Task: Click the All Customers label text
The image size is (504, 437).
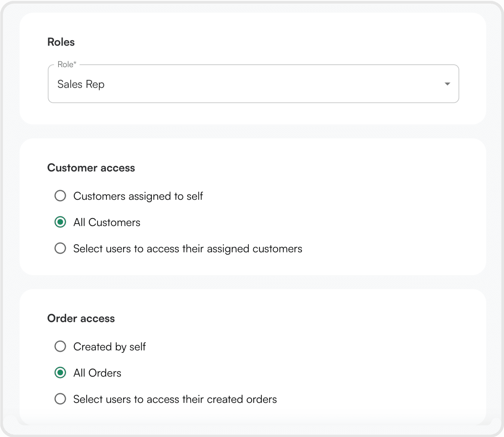Action: point(107,222)
